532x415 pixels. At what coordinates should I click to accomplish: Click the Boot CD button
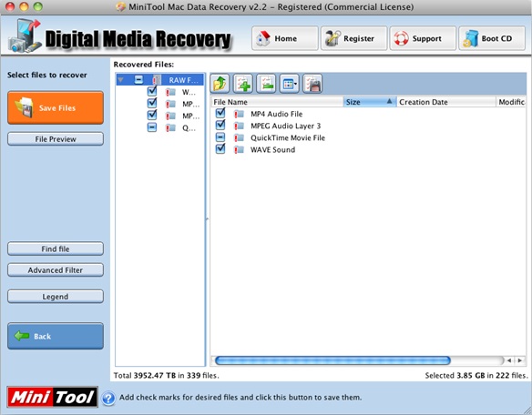click(x=492, y=38)
